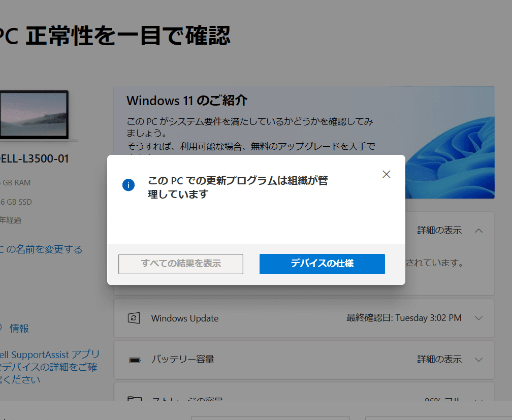Click the dialog message about 更新プログラム
The height and width of the screenshot is (420, 512).
238,187
